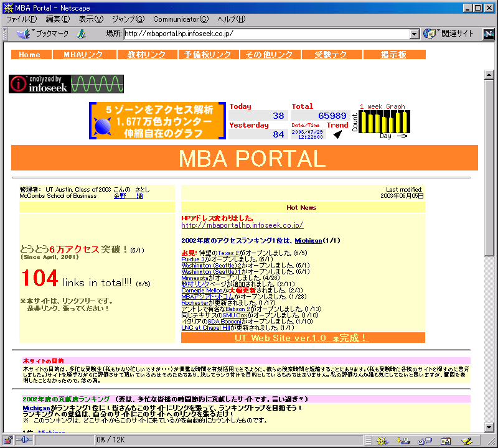Image resolution: width=498 pixels, height=448 pixels.
Task: Click the blue globe in the orange banner
Action: point(103,126)
